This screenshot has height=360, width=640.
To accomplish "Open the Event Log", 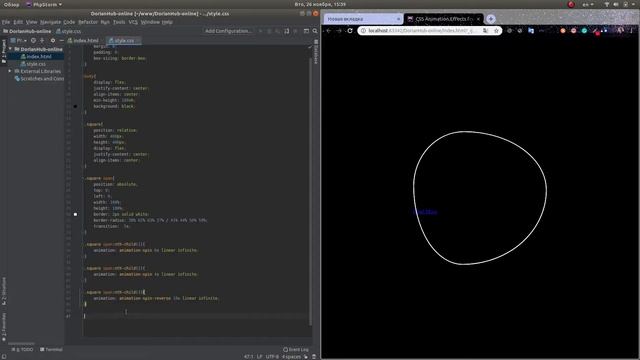I will click(296, 349).
